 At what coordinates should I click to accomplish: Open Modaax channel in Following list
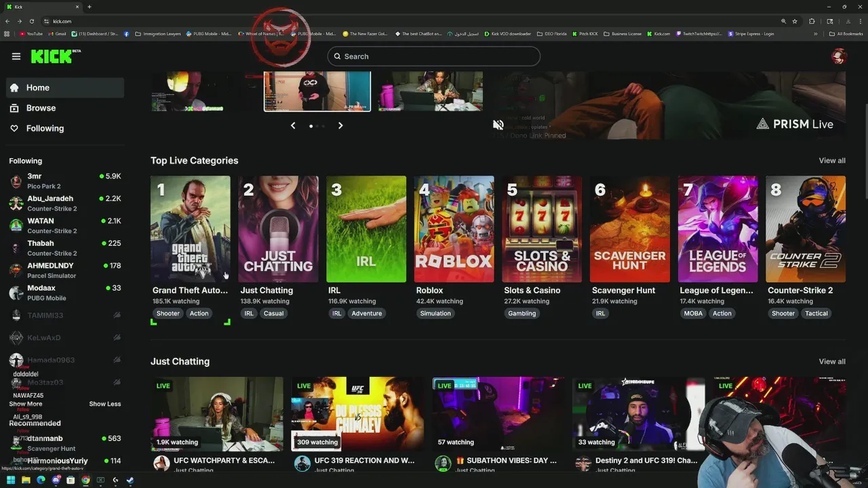64,292
